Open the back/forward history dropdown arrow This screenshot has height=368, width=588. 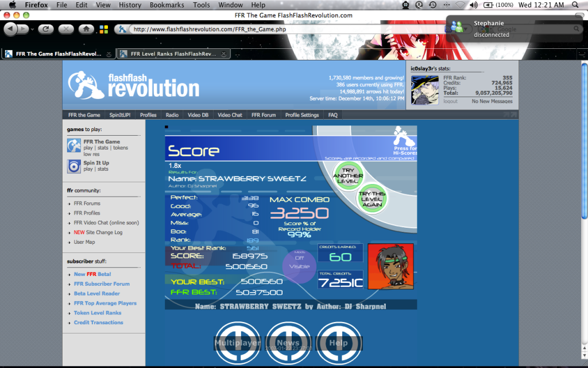[x=33, y=29]
